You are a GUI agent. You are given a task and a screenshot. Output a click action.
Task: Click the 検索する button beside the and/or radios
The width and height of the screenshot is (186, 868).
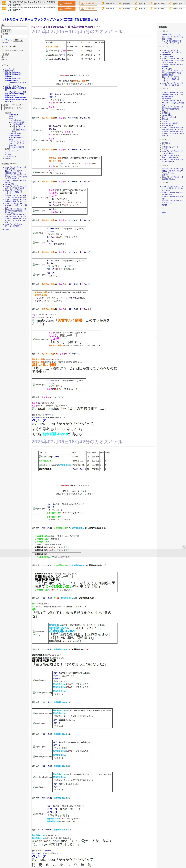click(x=18, y=40)
